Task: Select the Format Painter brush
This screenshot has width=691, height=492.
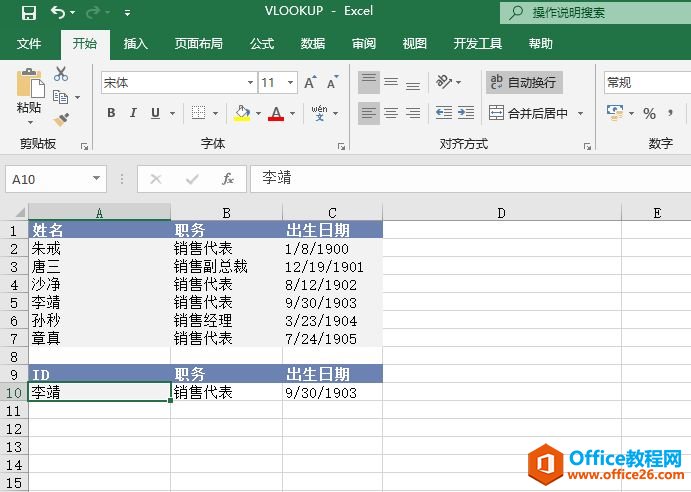Action: coord(61,119)
